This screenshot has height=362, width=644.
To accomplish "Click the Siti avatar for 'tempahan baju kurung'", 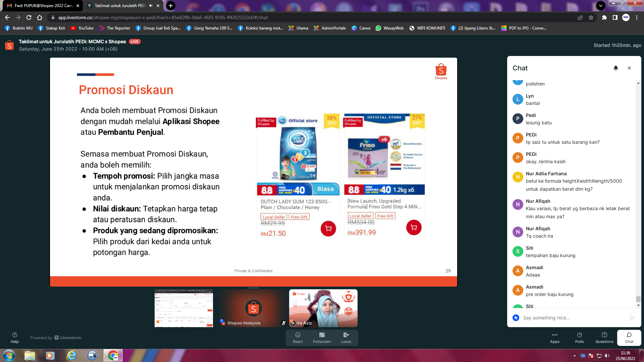I will (x=518, y=251).
